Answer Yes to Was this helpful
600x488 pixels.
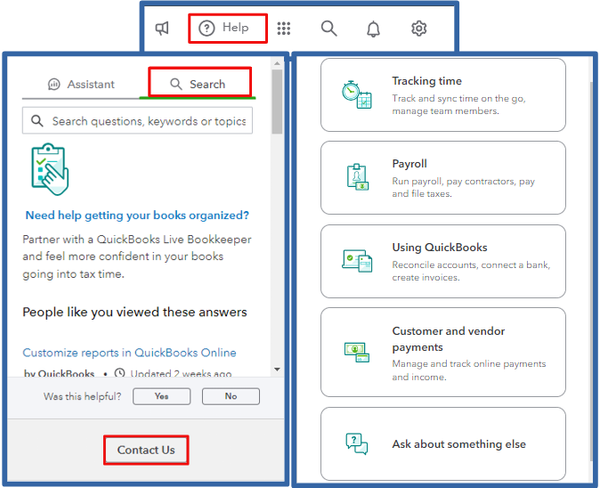(161, 396)
